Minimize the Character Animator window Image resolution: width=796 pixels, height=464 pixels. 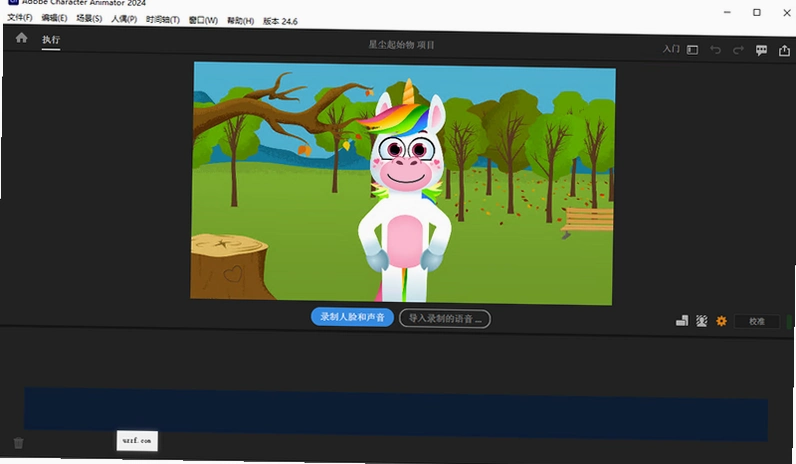pyautogui.click(x=727, y=12)
